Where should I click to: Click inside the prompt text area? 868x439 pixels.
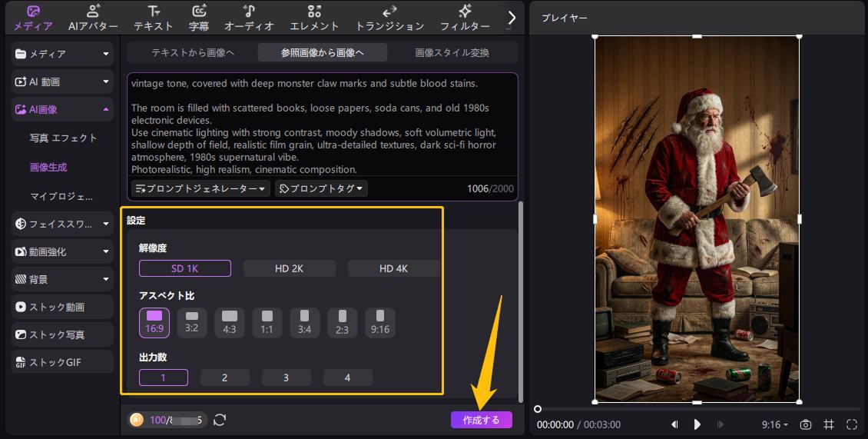pos(322,126)
